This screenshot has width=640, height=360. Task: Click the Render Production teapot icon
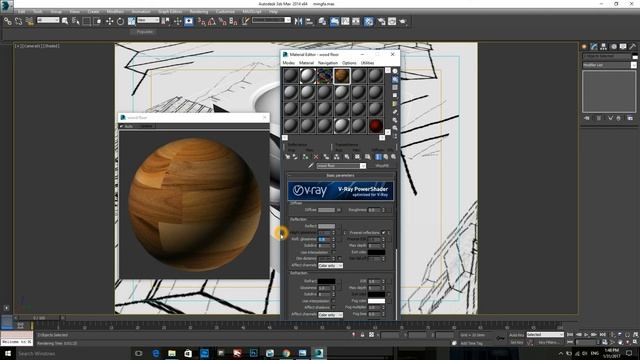(x=403, y=21)
